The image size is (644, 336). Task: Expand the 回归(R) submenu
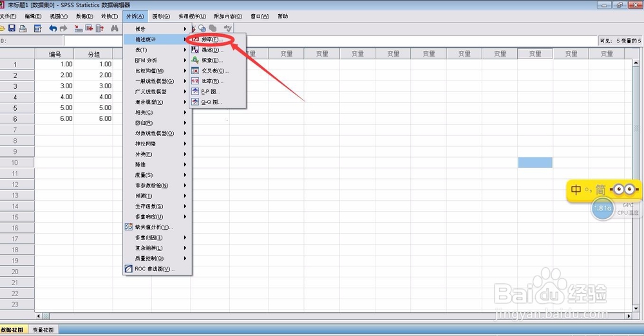coord(157,123)
